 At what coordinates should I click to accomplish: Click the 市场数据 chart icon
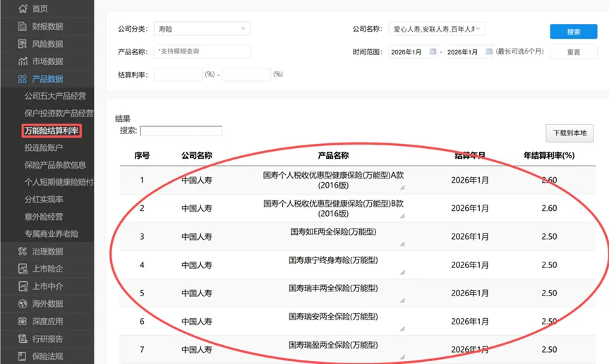(x=23, y=61)
